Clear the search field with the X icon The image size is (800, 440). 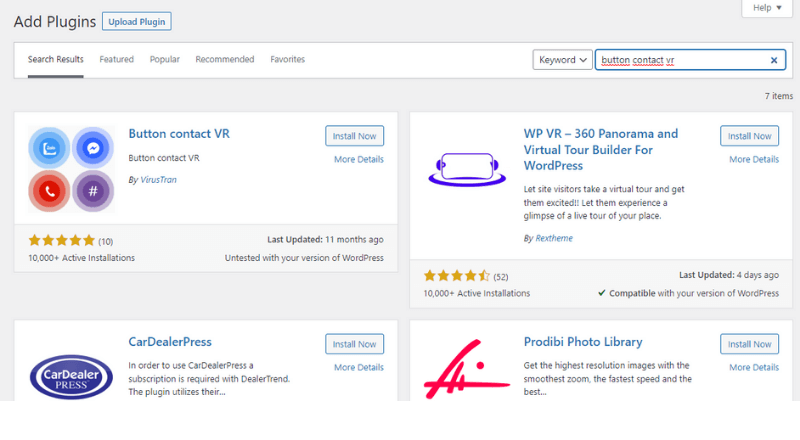pyautogui.click(x=773, y=60)
